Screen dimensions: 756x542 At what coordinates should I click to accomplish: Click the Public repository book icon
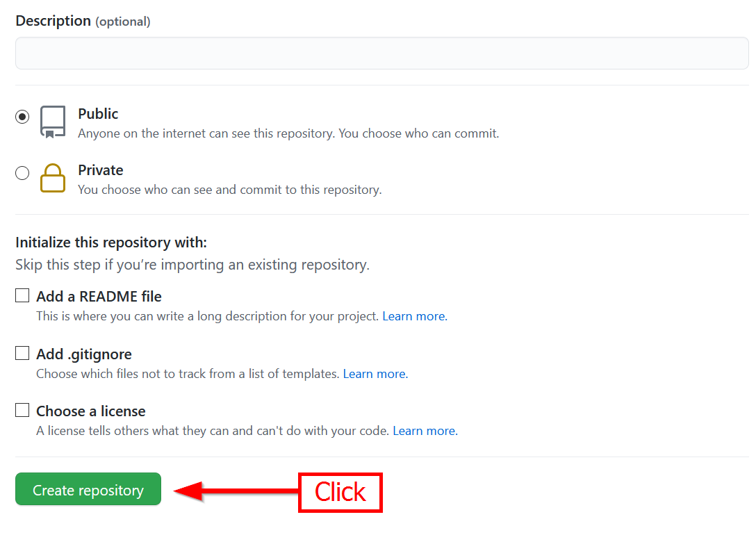53,122
